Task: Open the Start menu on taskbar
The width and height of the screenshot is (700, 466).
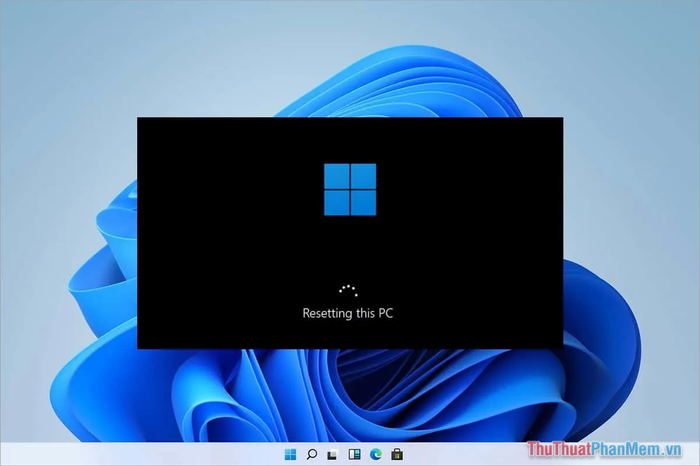Action: 290,454
